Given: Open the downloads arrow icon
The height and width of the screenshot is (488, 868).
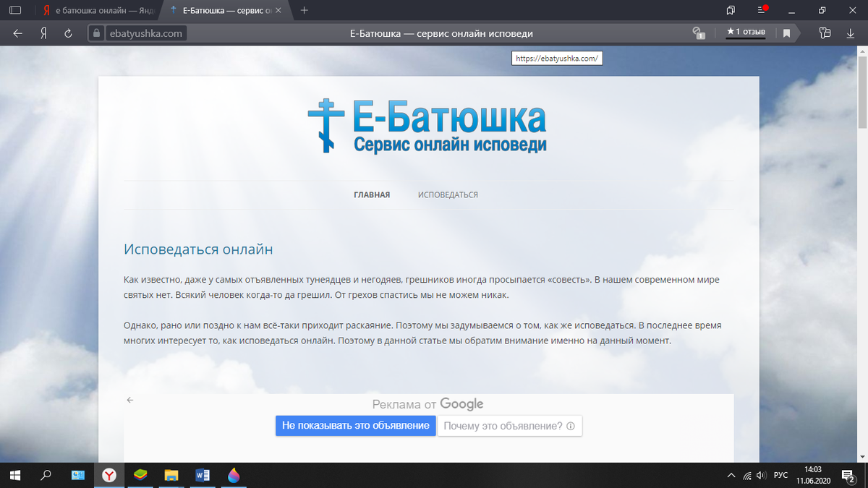Looking at the screenshot, I should coord(851,33).
